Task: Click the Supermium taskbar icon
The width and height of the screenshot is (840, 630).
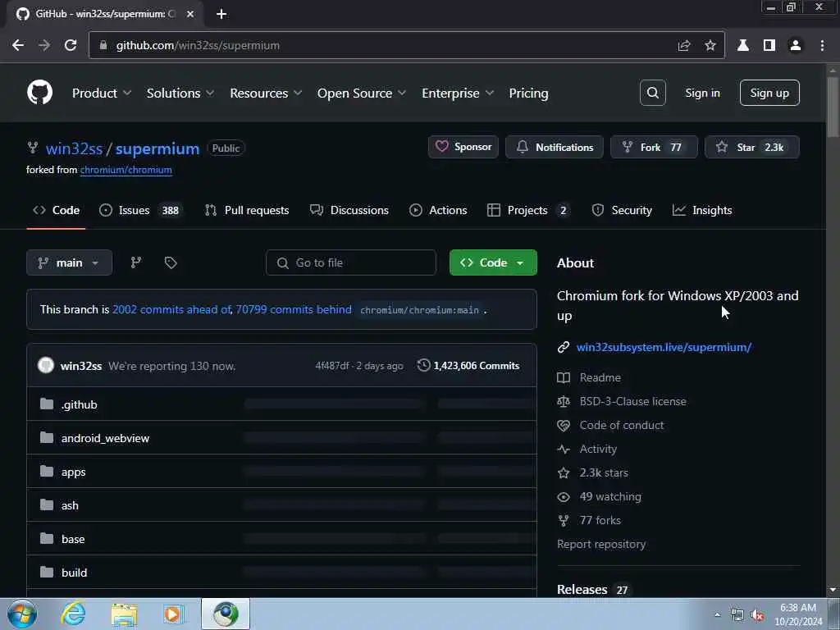Action: pyautogui.click(x=226, y=614)
